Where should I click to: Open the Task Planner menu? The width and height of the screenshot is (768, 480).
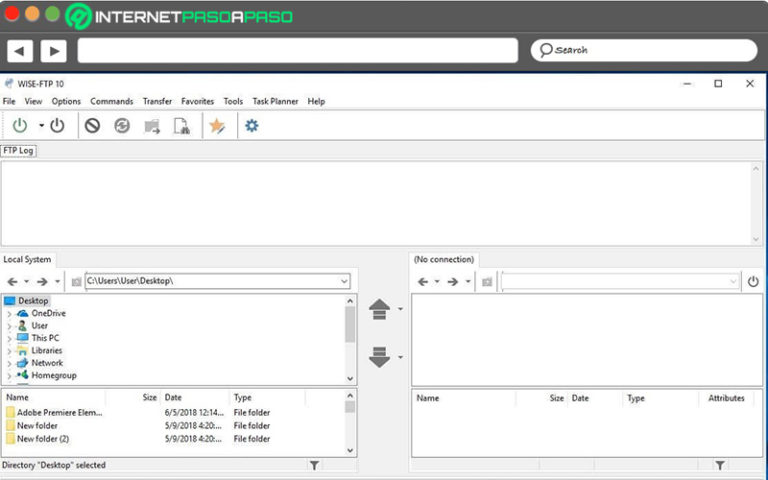(274, 101)
